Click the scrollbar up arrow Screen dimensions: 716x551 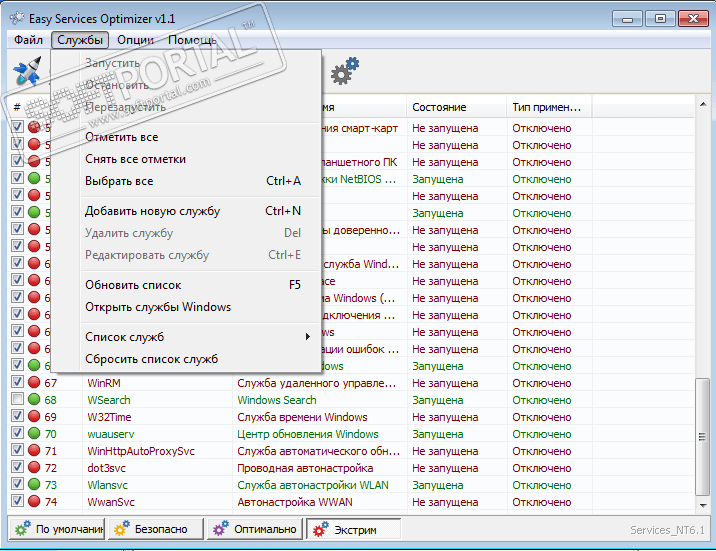[x=703, y=105]
